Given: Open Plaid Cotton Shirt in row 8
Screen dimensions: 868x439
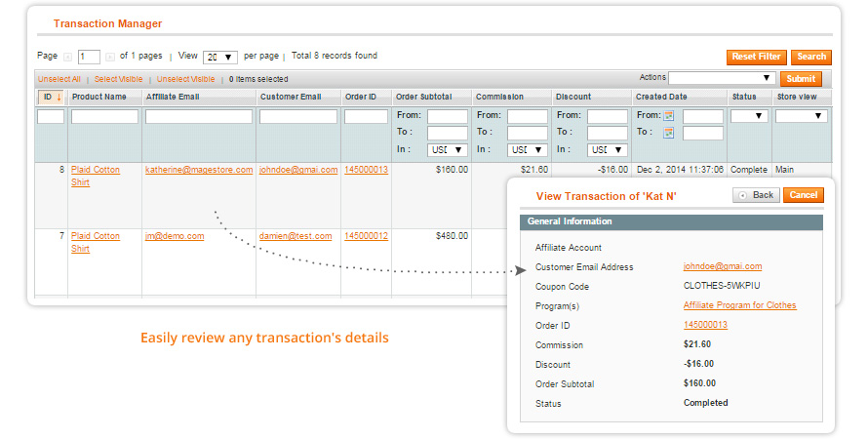Looking at the screenshot, I should click(x=96, y=176).
